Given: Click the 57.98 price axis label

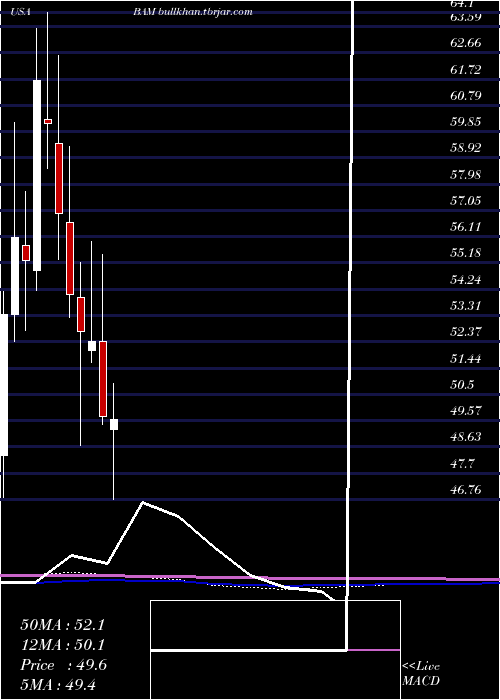Looking at the screenshot, I should [x=466, y=175].
